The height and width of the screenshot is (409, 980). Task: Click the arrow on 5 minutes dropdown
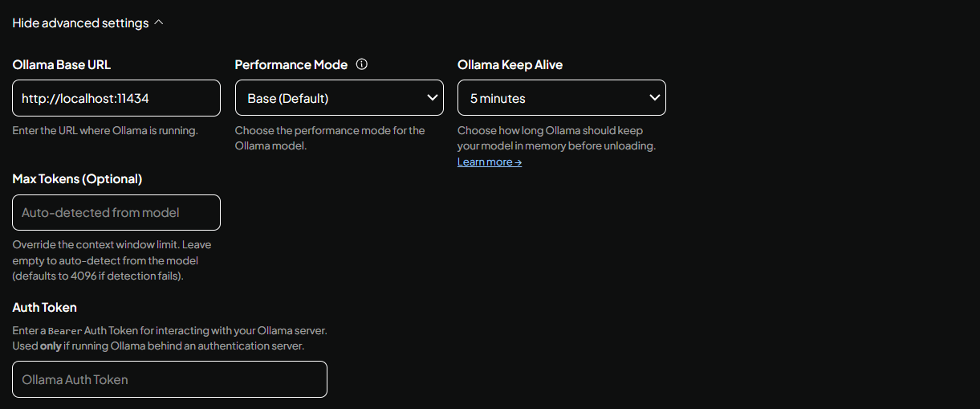pos(655,98)
